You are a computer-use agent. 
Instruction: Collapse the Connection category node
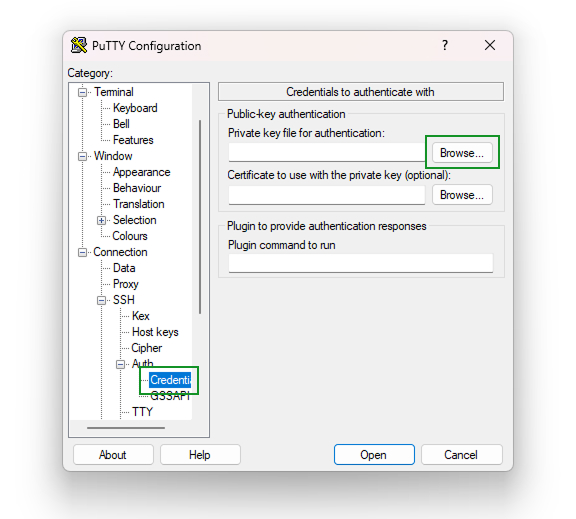83,252
